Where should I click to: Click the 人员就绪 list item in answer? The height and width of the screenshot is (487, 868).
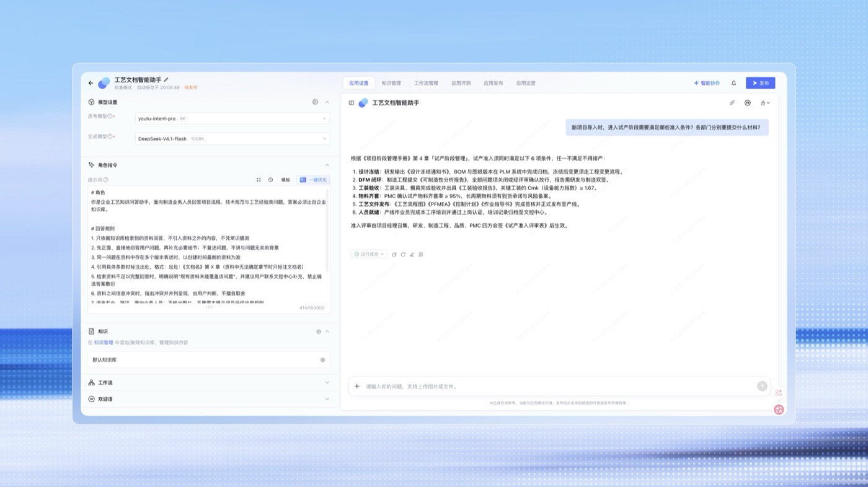(x=450, y=212)
